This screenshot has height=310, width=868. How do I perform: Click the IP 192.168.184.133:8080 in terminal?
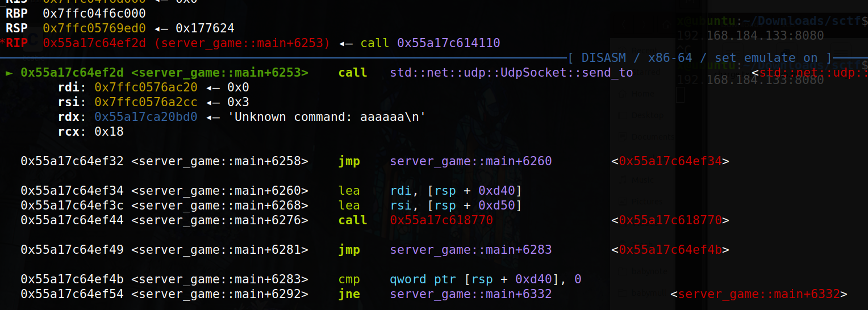[750, 35]
